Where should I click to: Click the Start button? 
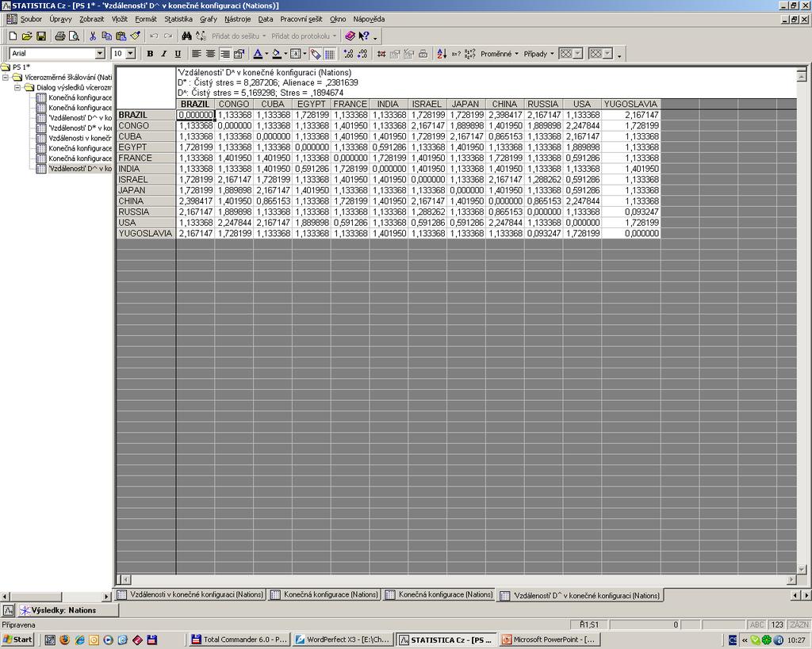click(x=17, y=639)
